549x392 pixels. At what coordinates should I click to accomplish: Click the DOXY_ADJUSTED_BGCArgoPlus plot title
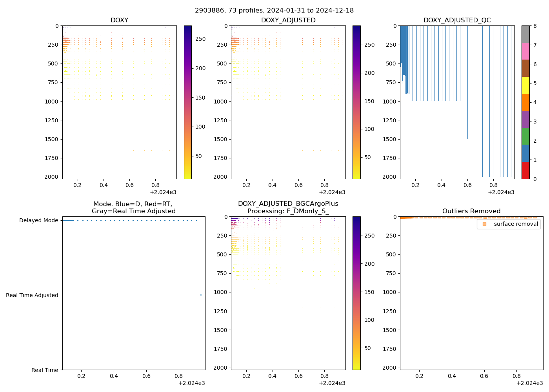pos(288,207)
